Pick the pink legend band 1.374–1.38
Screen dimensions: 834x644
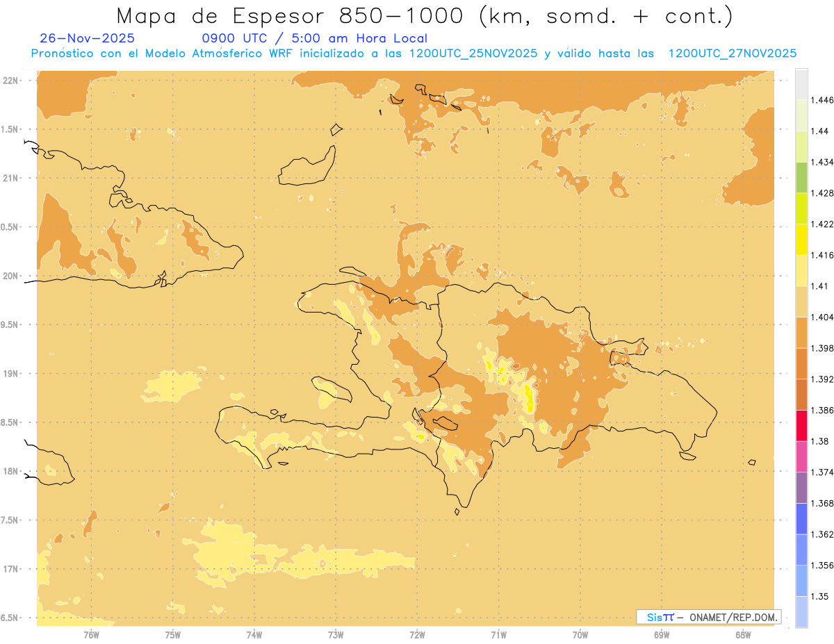coord(801,456)
